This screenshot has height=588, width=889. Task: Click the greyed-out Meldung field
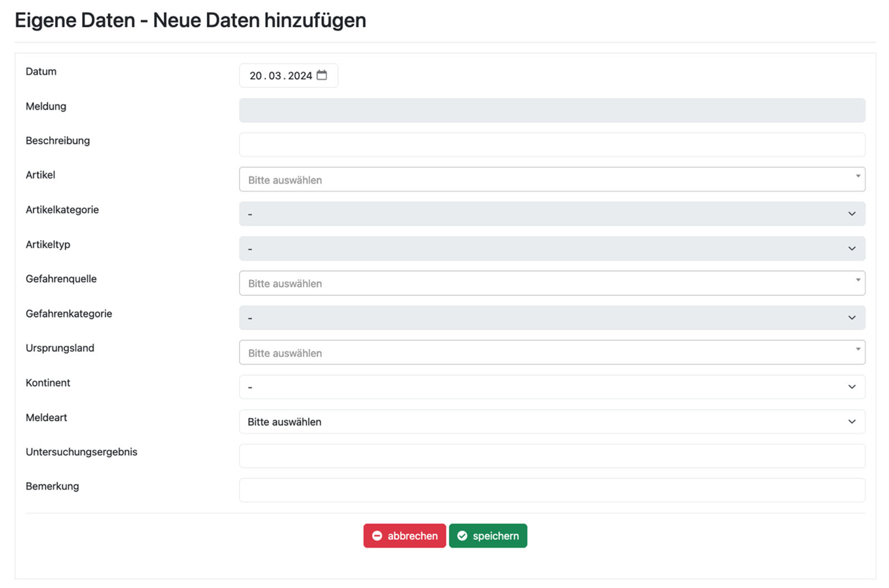pyautogui.click(x=552, y=110)
